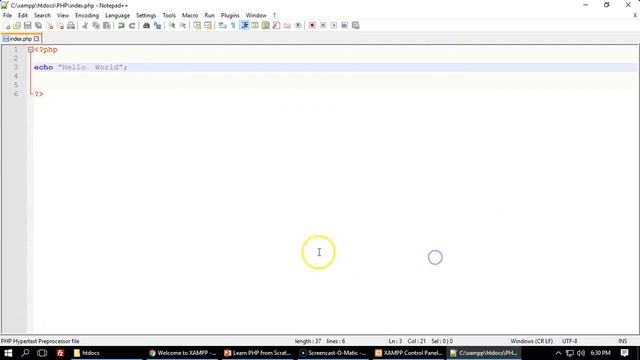This screenshot has width=640, height=360.
Task: Click the Cut scissors icon
Action: click(x=85, y=25)
